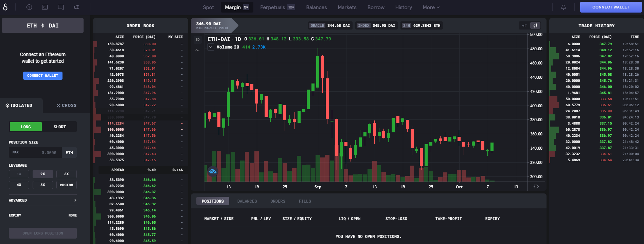Open the chat bubble icon

tap(61, 7)
